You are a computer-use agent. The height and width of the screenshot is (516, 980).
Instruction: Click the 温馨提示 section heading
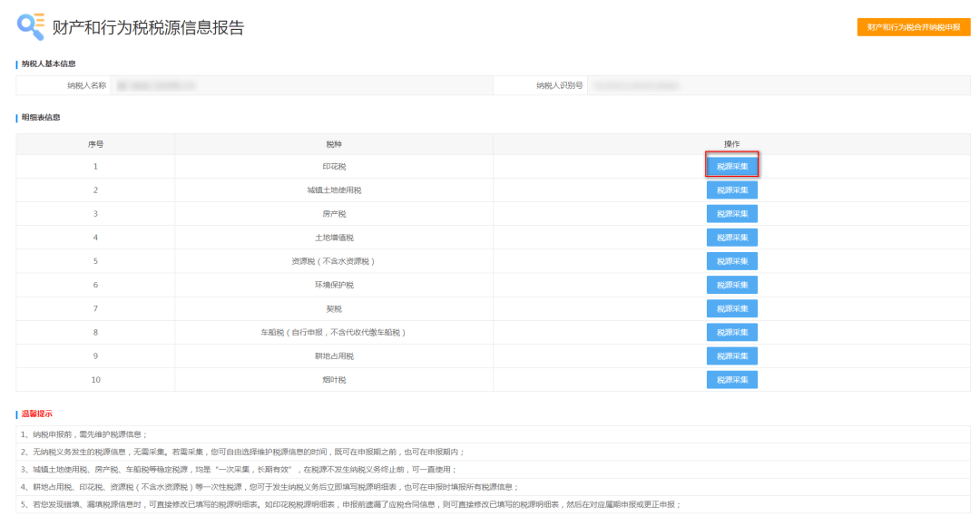[37, 414]
